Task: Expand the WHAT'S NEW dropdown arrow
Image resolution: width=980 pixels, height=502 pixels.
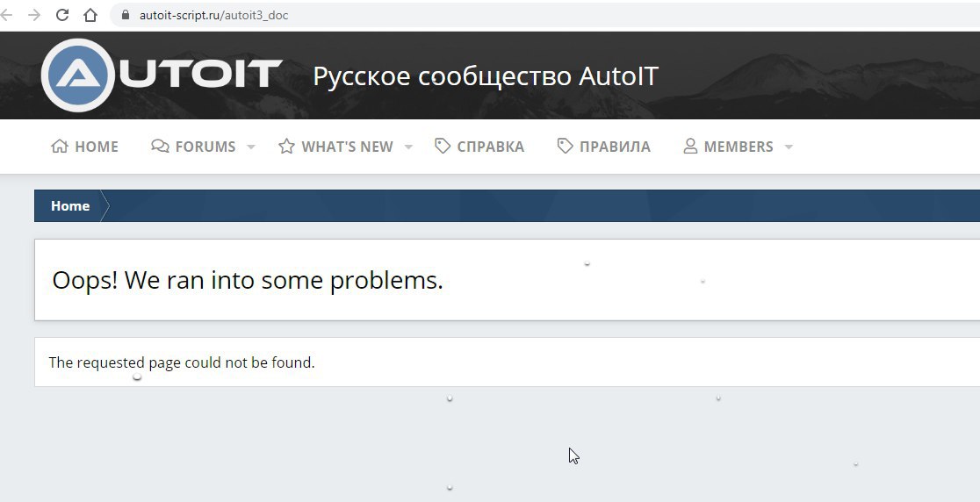Action: coord(408,147)
